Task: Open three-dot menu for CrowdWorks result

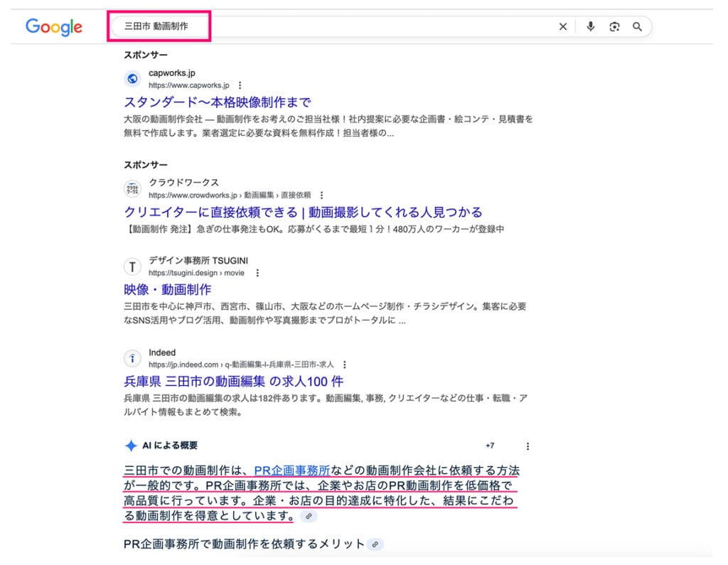Action: pyautogui.click(x=321, y=195)
